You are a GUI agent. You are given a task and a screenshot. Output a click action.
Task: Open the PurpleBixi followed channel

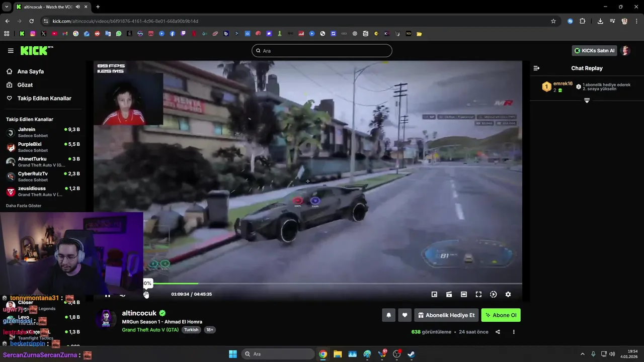(x=43, y=147)
